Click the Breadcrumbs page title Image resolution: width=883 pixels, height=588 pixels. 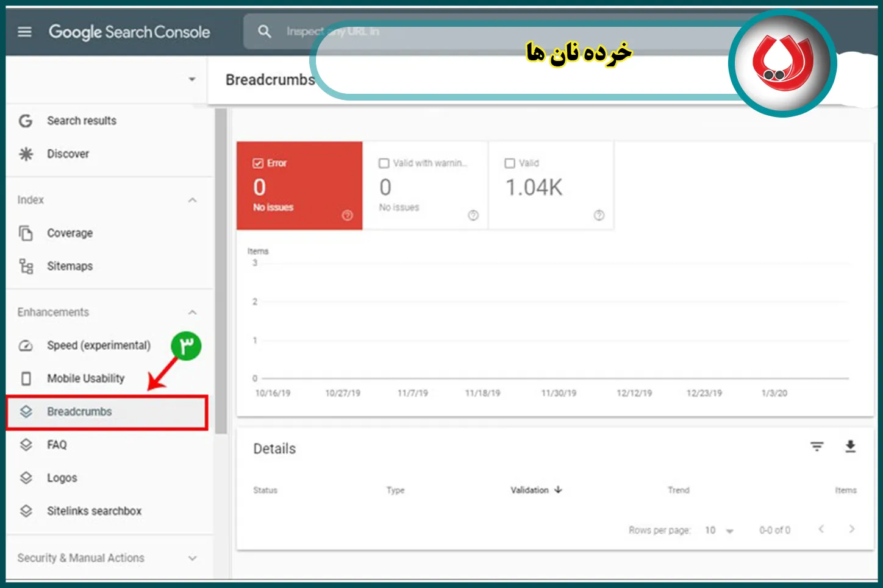click(x=270, y=80)
